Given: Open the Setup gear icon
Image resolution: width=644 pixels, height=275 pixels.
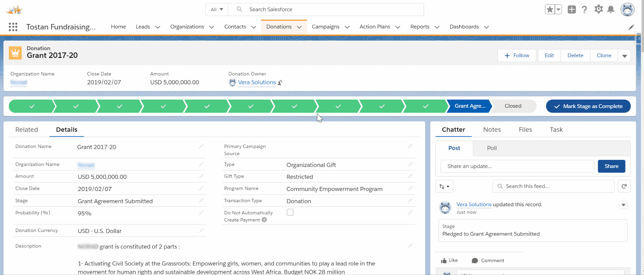Looking at the screenshot, I should (x=599, y=9).
